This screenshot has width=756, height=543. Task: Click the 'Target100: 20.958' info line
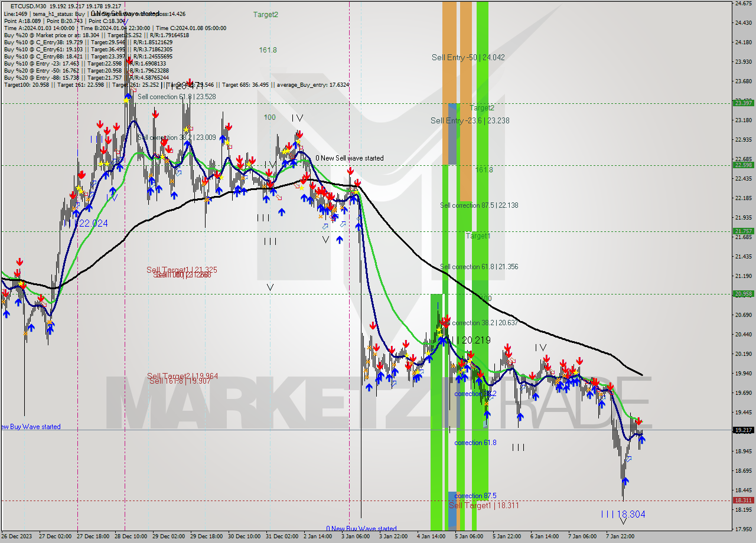pyautogui.click(x=177, y=85)
